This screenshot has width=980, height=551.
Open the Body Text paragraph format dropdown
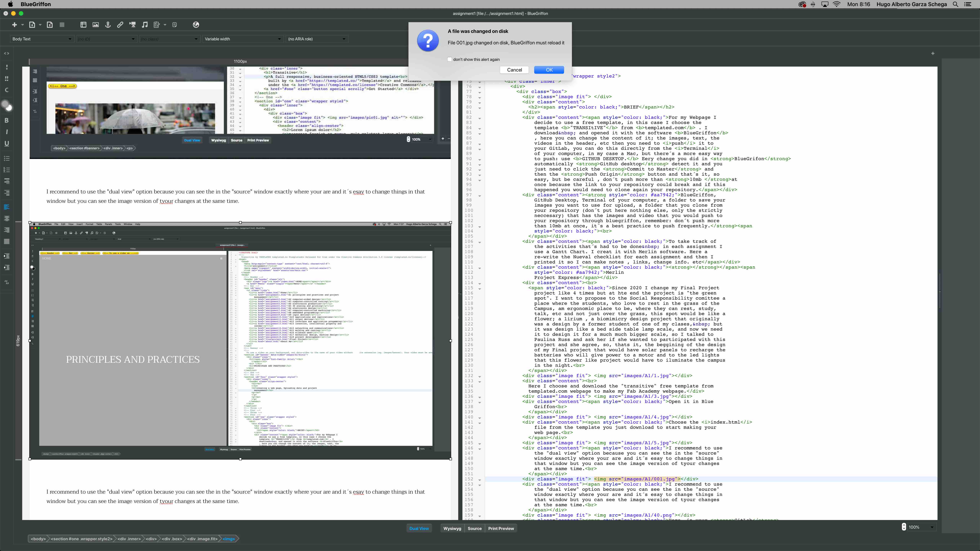click(42, 39)
